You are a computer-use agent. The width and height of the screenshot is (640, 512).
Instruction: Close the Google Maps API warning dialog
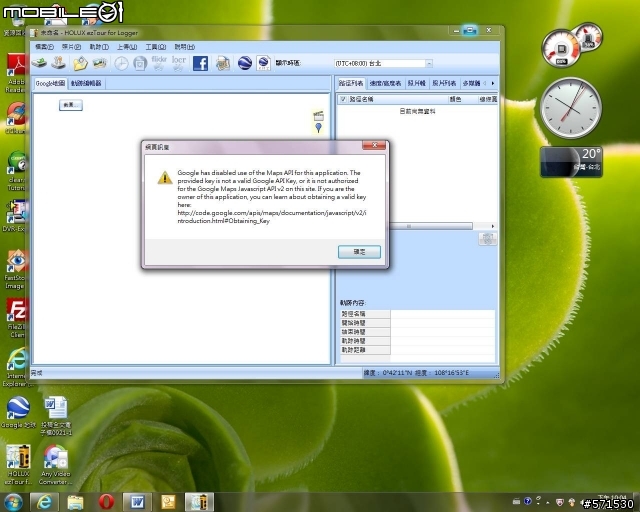click(x=373, y=145)
